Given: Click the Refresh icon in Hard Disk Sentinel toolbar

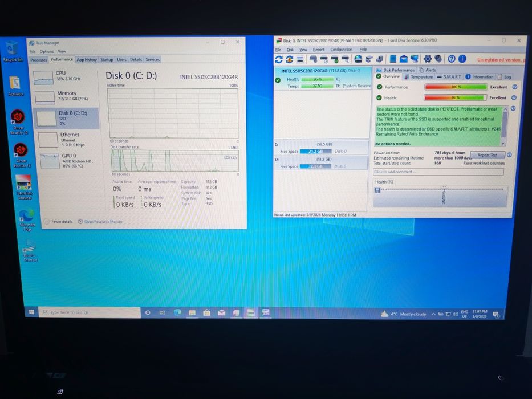Looking at the screenshot, I should (x=279, y=59).
